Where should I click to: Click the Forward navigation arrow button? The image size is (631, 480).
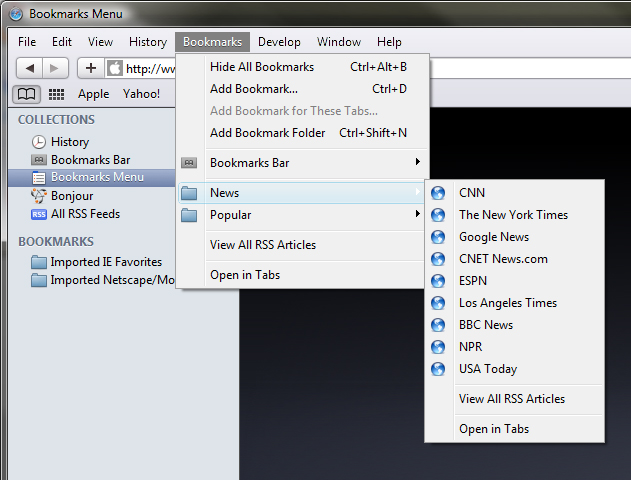[x=55, y=68]
